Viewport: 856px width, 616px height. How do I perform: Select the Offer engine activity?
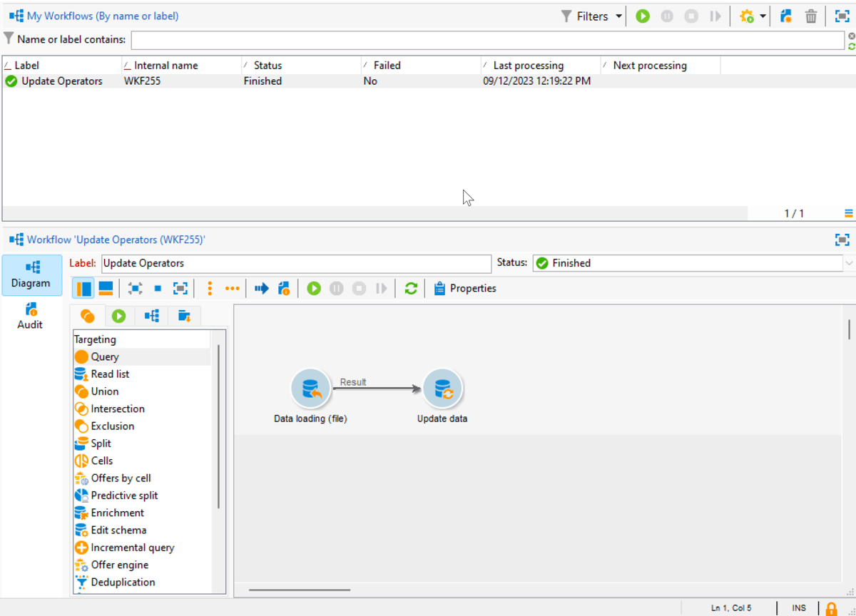143,565
